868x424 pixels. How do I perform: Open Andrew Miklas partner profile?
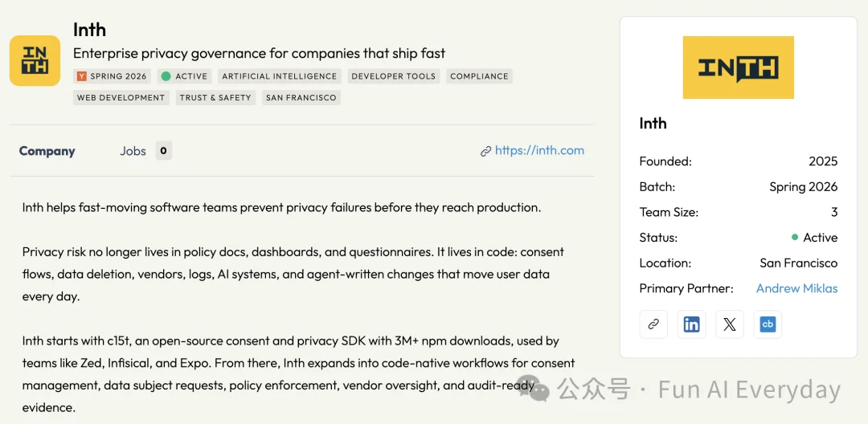796,288
